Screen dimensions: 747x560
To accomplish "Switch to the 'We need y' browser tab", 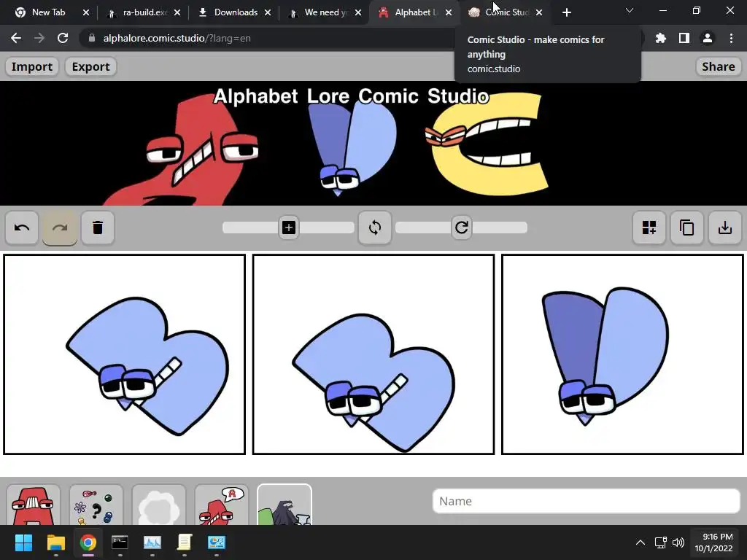I will [326, 12].
